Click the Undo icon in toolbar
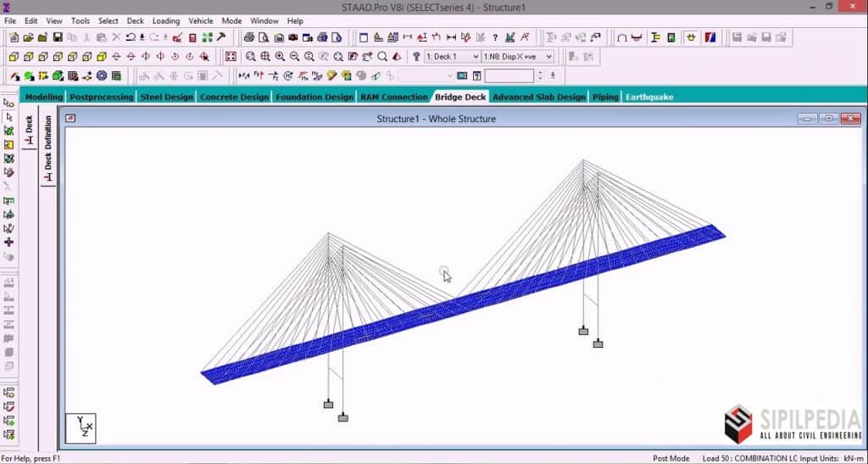 131,37
